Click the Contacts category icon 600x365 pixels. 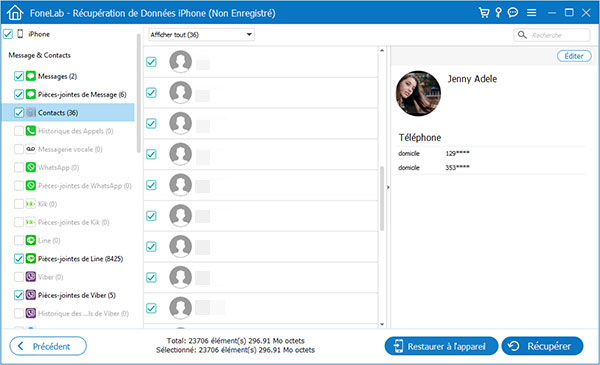(x=31, y=112)
